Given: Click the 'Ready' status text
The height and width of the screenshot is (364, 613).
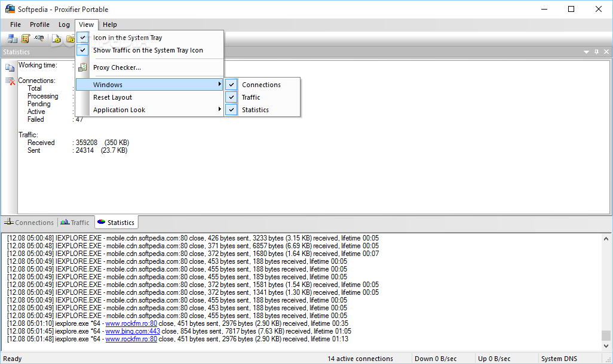Looking at the screenshot, I should (x=13, y=359).
